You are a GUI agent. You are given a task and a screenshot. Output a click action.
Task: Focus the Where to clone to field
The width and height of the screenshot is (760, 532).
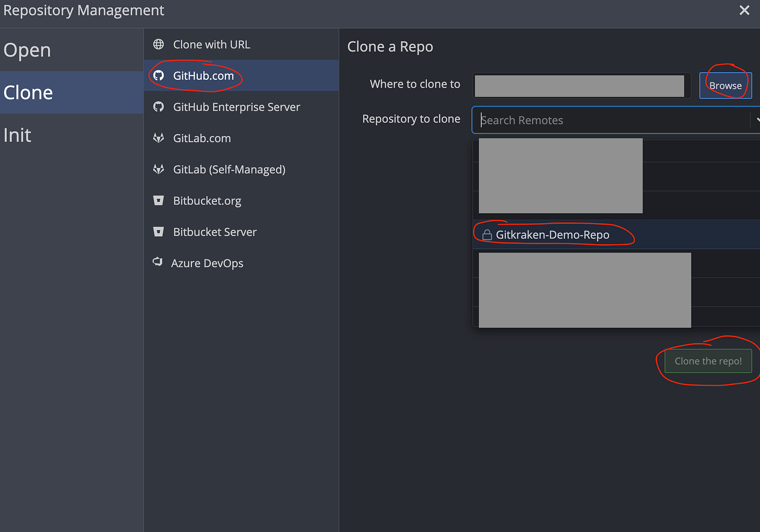[581, 86]
